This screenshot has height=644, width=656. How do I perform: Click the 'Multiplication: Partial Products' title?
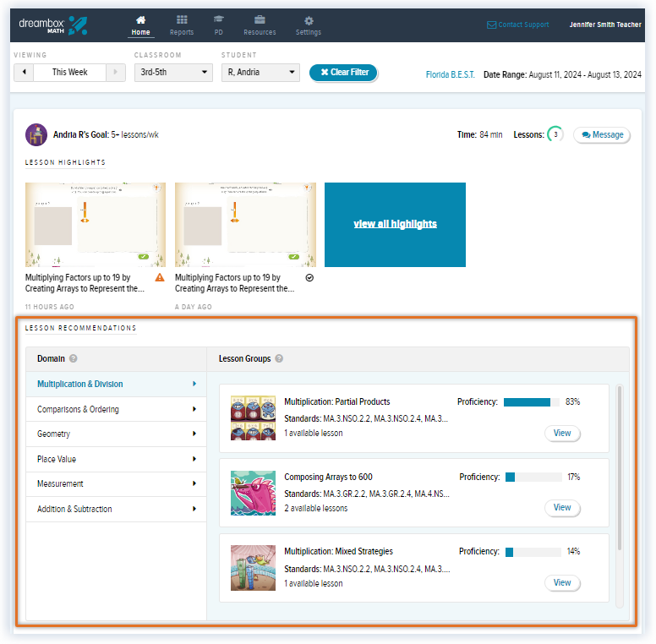pyautogui.click(x=337, y=402)
